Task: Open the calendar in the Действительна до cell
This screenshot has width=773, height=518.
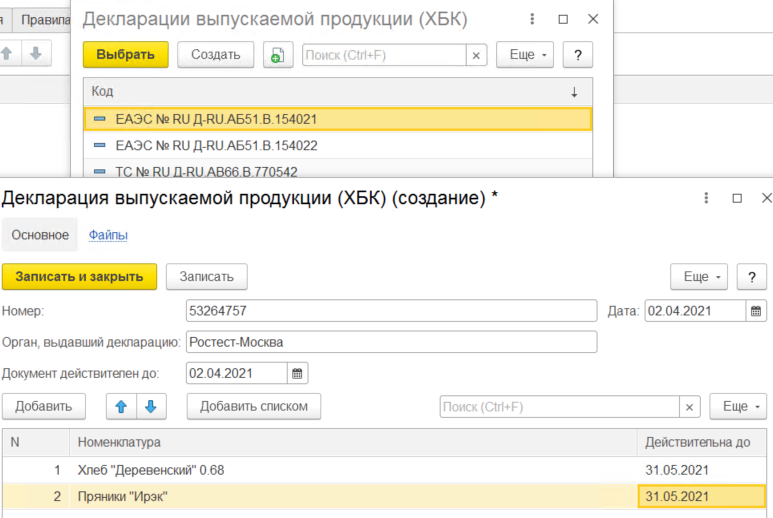Action: click(755, 497)
